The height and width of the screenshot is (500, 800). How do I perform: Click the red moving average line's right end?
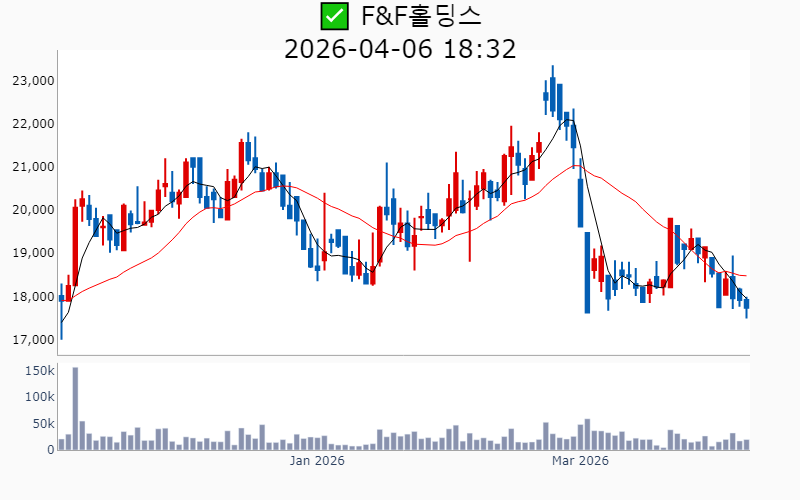[745, 276]
